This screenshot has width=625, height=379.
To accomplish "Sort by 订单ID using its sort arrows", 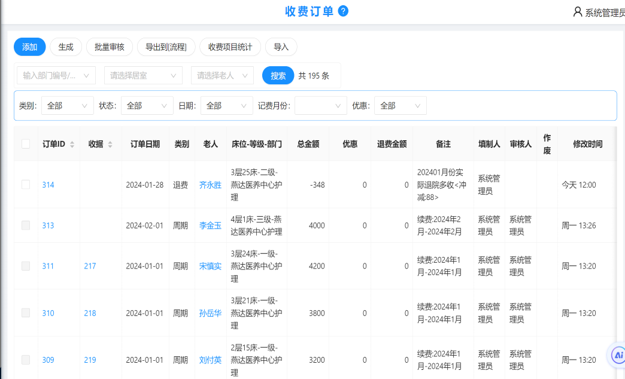I will (x=72, y=144).
